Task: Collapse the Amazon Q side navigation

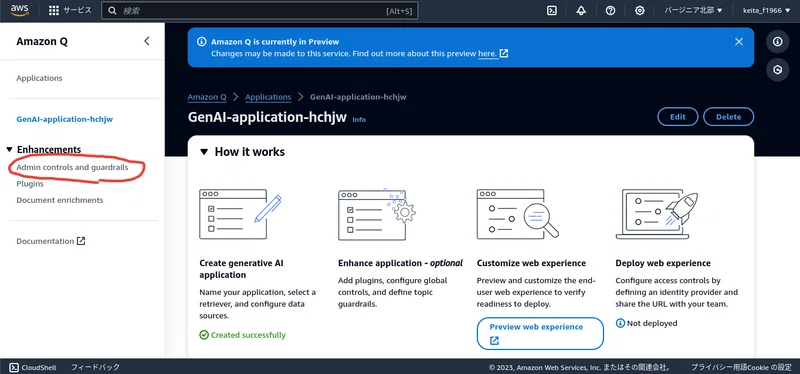Action: (x=147, y=41)
